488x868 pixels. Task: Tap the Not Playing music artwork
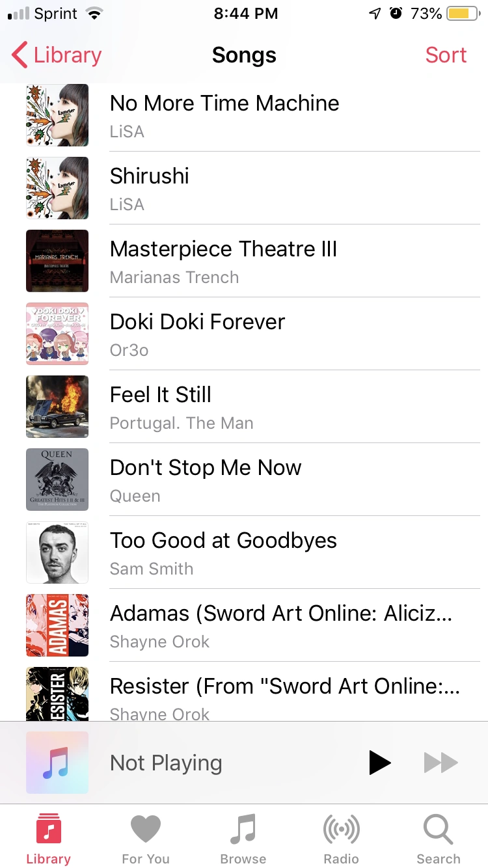click(x=57, y=763)
